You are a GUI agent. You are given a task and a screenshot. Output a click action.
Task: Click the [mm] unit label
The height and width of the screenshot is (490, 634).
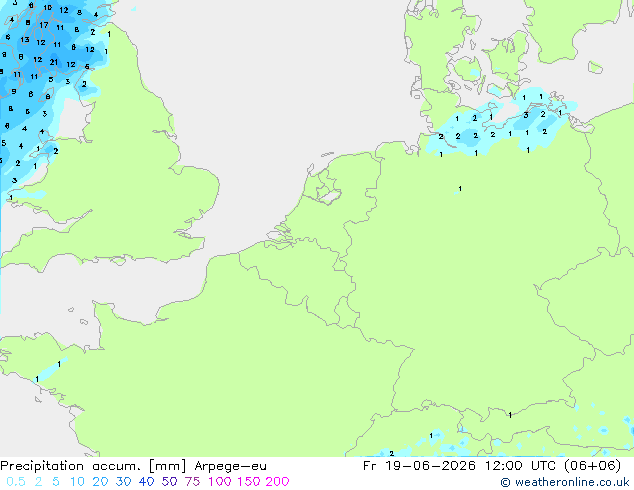coord(168,466)
